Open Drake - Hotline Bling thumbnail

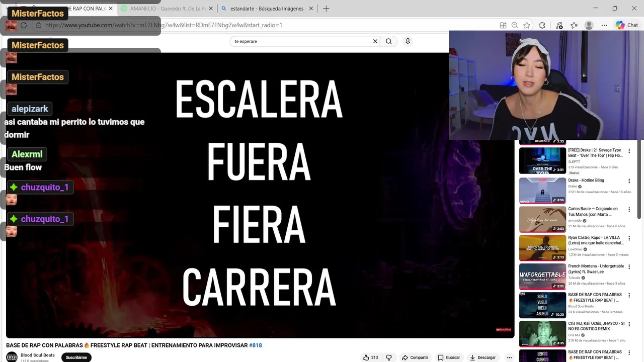(x=542, y=190)
